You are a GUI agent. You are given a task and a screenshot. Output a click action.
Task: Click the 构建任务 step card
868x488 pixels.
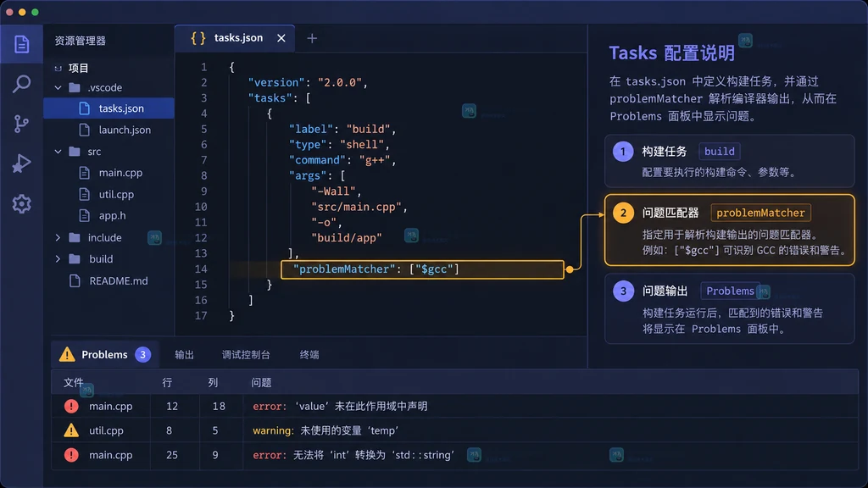click(x=729, y=160)
